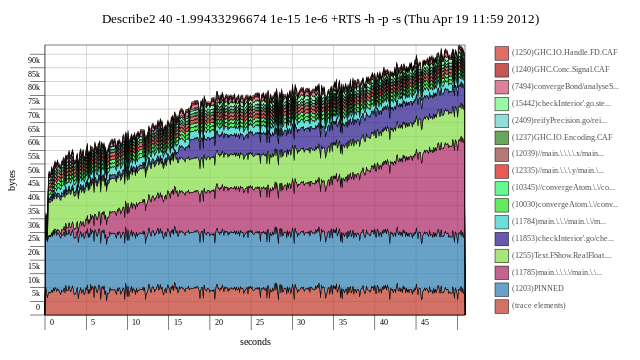
Task: Click the (trace elements) legend label
Action: (x=539, y=306)
